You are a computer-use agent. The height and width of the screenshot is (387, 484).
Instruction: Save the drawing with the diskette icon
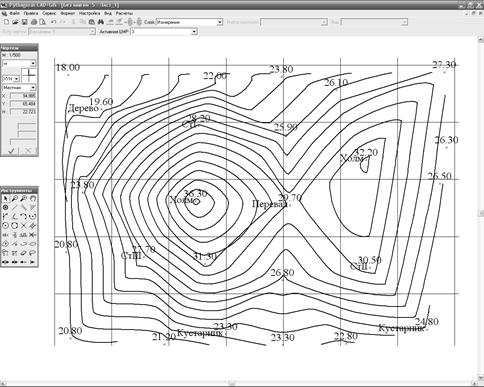point(24,22)
